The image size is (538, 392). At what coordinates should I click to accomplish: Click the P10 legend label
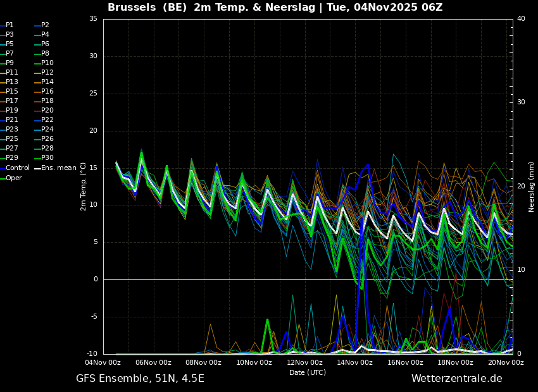[47, 63]
